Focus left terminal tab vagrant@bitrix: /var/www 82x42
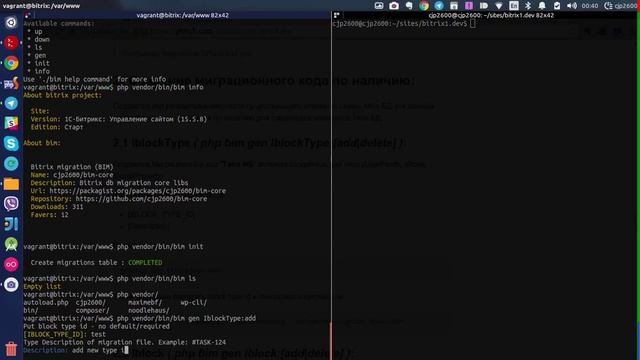The width and height of the screenshot is (640, 360). [182, 15]
